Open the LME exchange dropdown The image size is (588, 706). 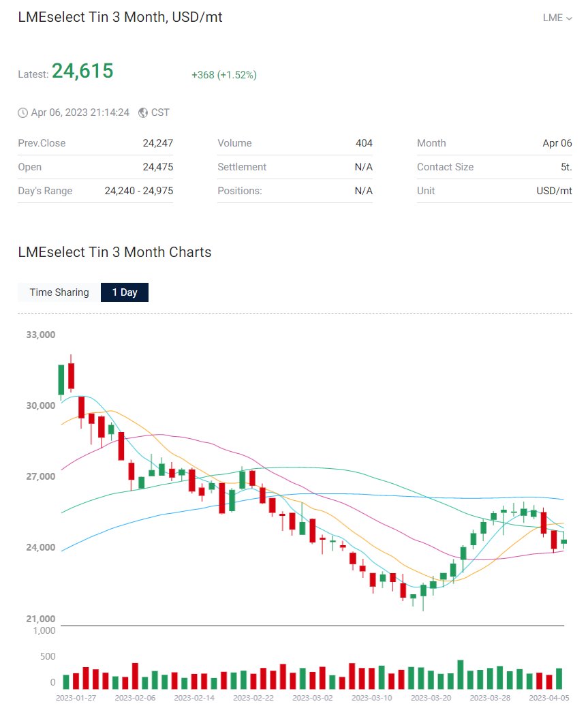[557, 18]
